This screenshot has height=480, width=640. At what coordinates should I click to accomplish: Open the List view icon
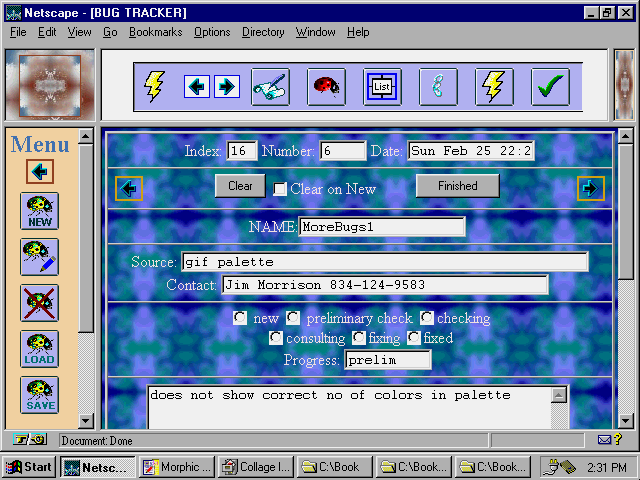[x=382, y=87]
